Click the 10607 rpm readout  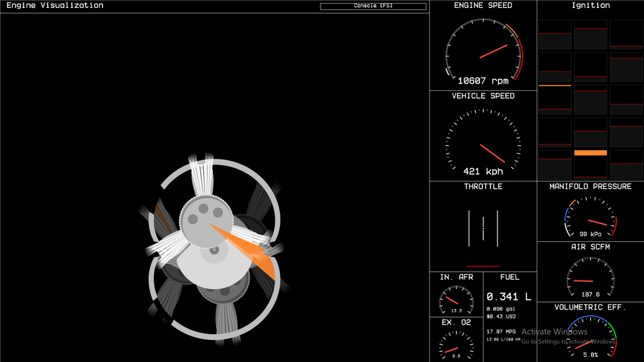point(483,81)
